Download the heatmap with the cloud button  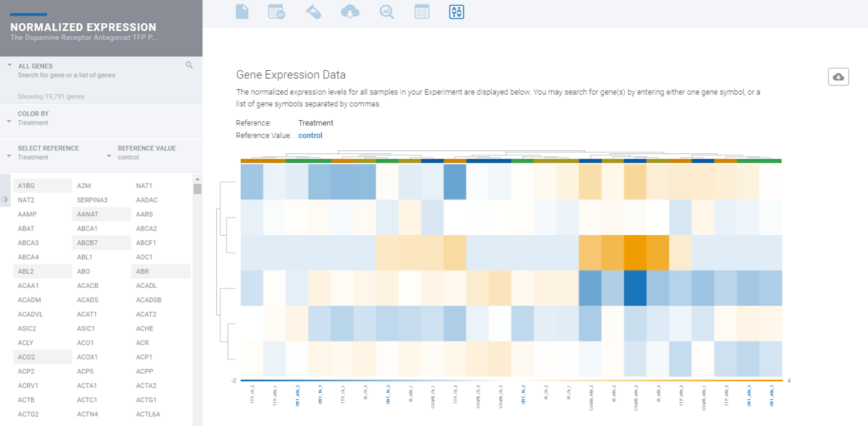pos(838,77)
